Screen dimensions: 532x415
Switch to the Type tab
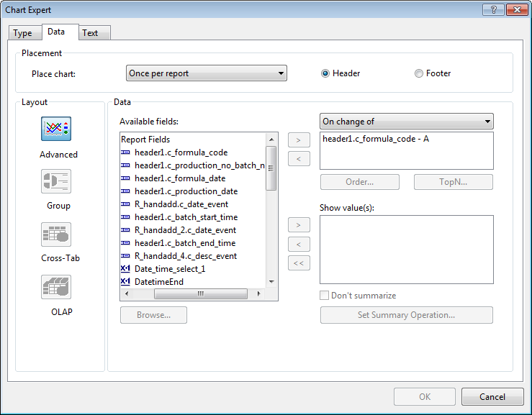tap(23, 33)
